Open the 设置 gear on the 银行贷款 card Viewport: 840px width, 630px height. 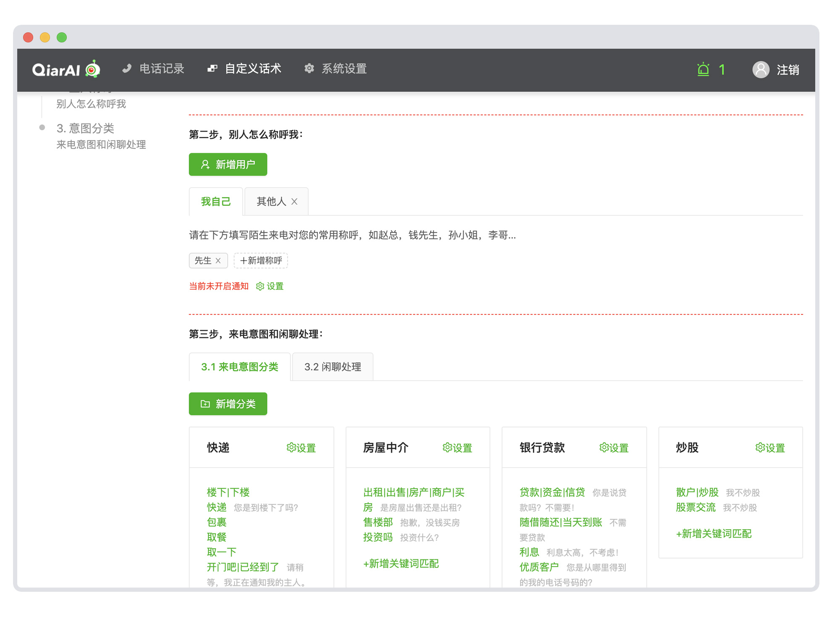[x=613, y=448]
